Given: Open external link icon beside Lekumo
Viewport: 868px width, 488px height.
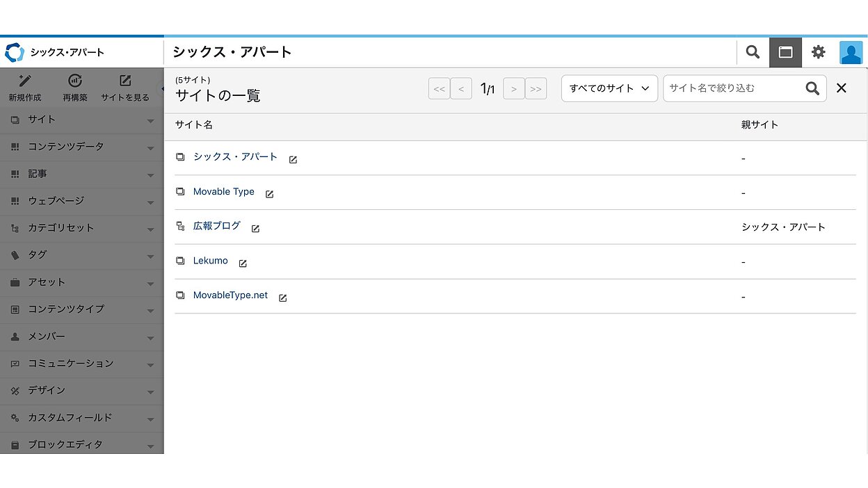Looking at the screenshot, I should (243, 263).
